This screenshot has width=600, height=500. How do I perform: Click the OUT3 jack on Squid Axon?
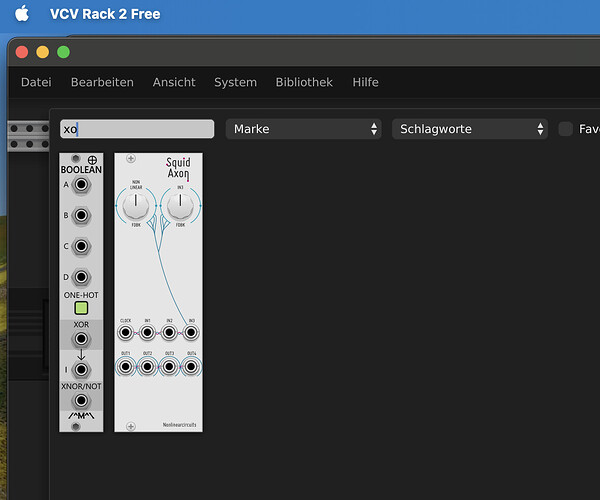169,367
